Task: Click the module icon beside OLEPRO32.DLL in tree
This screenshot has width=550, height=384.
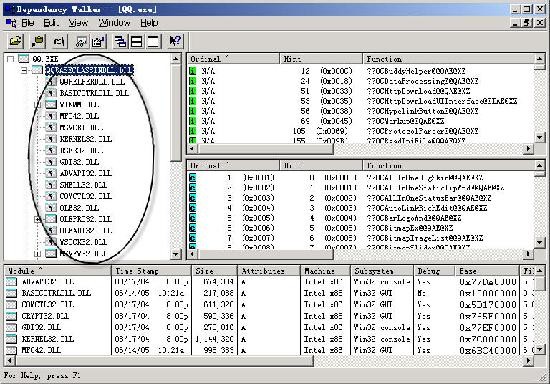Action: pos(51,219)
